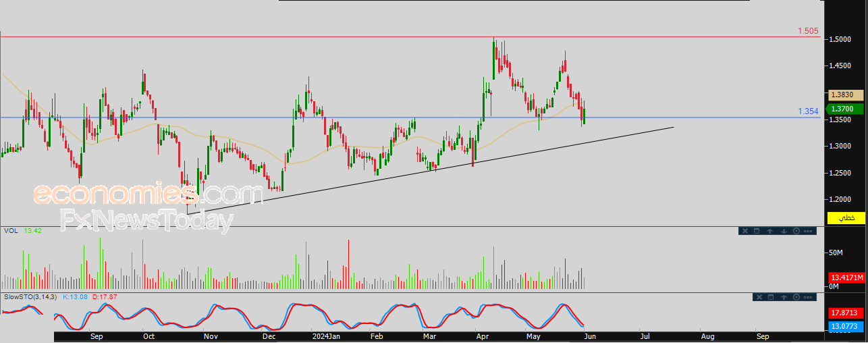
Task: Move the volume panel down
Action: 784,231
